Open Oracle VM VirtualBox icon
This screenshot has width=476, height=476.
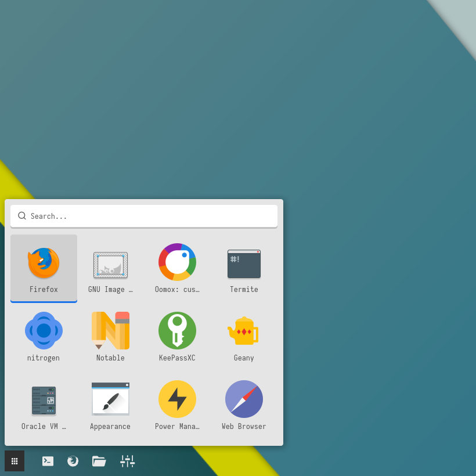click(44, 401)
